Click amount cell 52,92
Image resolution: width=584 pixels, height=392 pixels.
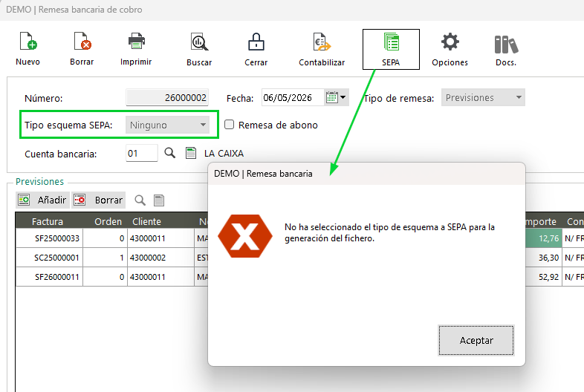pyautogui.click(x=542, y=277)
